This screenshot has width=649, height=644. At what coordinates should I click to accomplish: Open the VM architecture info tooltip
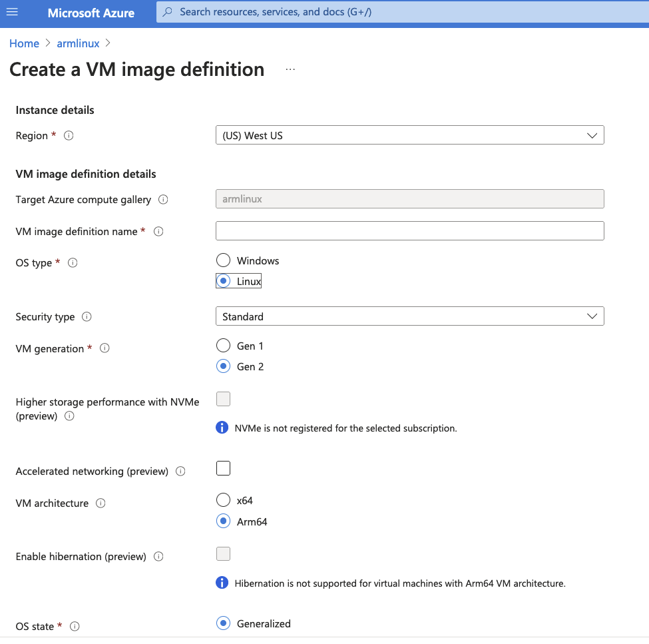pos(101,503)
